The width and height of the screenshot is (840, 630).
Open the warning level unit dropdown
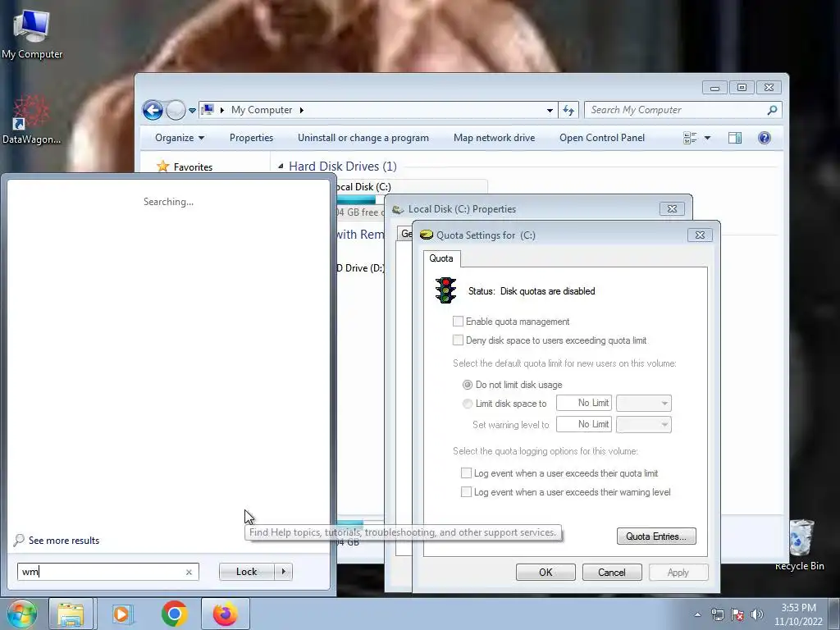(644, 424)
